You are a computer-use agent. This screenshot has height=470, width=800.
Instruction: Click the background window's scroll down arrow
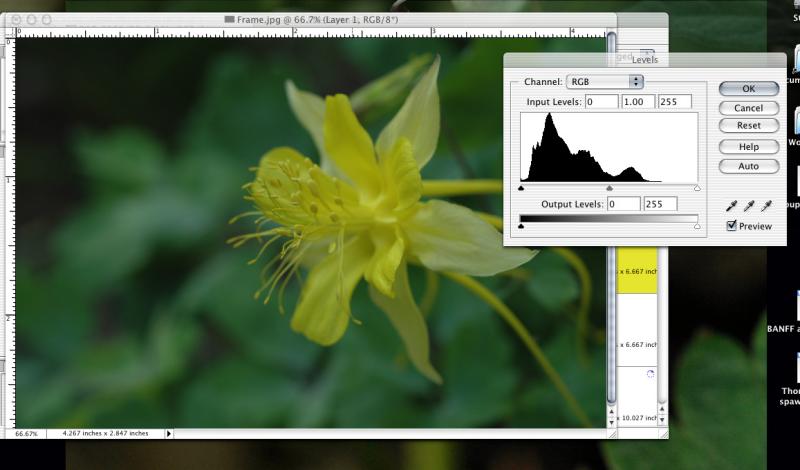[662, 420]
